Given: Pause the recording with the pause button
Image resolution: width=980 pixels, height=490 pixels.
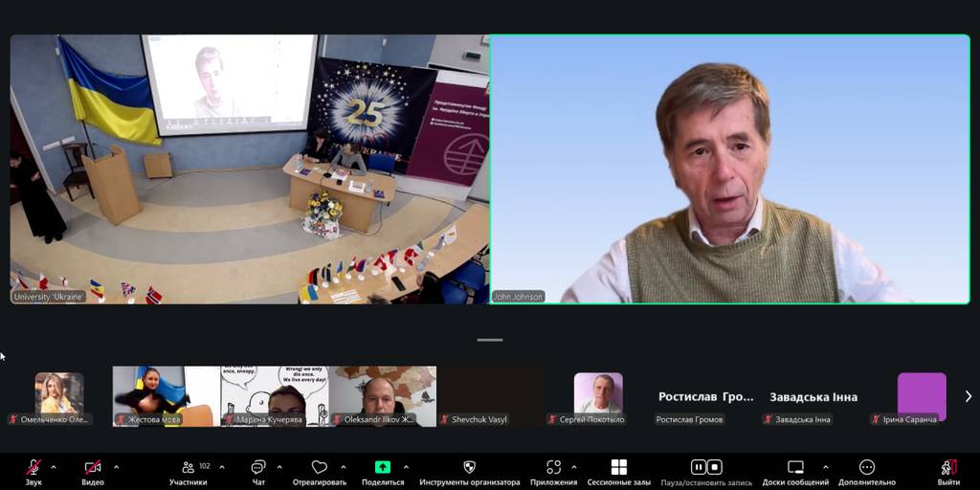Looking at the screenshot, I should (699, 467).
